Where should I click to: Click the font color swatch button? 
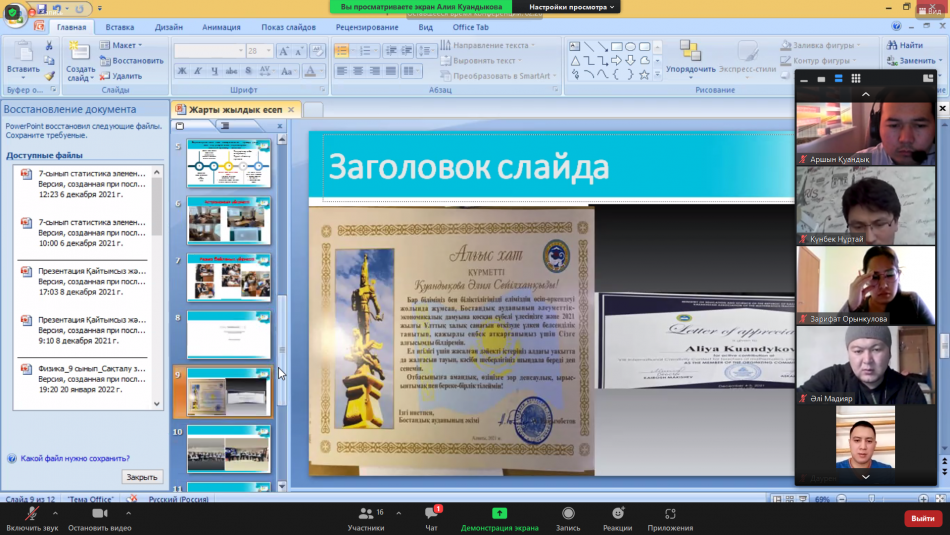coord(310,71)
